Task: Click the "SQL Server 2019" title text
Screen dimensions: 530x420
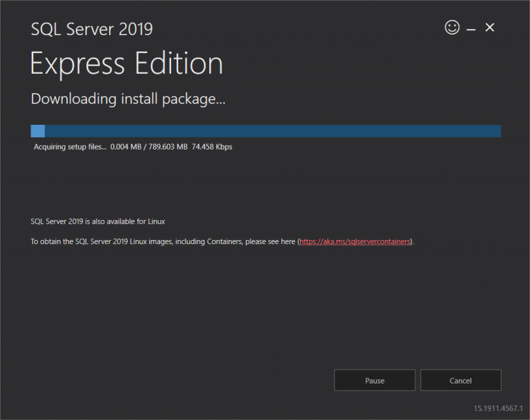Action: point(92,29)
